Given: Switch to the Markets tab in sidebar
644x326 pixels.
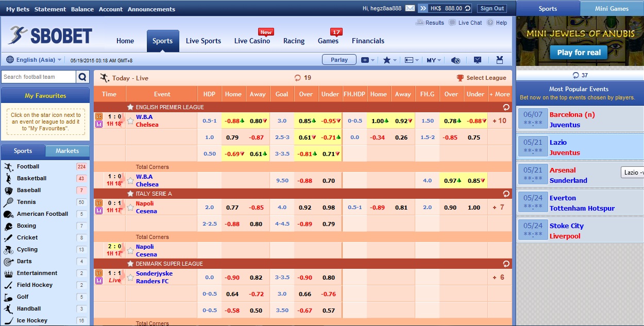Looking at the screenshot, I should (x=67, y=151).
